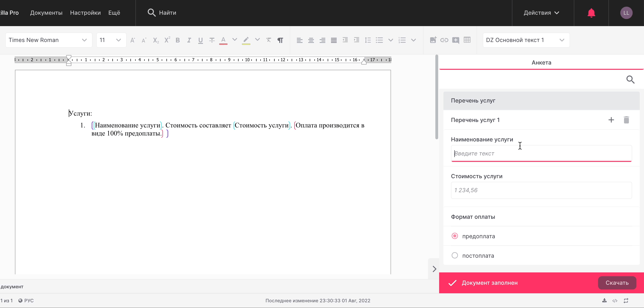Expand bulleted list style dropdown arrow
The height and width of the screenshot is (308, 644).
tap(391, 40)
